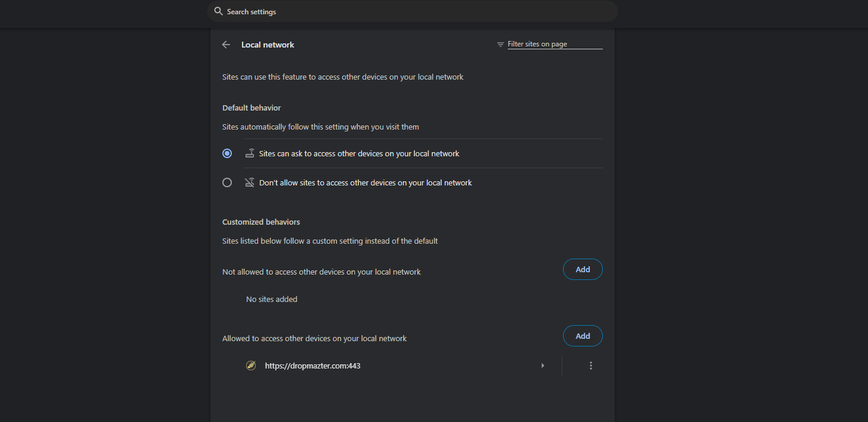Expand dropmazter.com site details arrow
Viewport: 868px width, 422px height.
pos(542,366)
